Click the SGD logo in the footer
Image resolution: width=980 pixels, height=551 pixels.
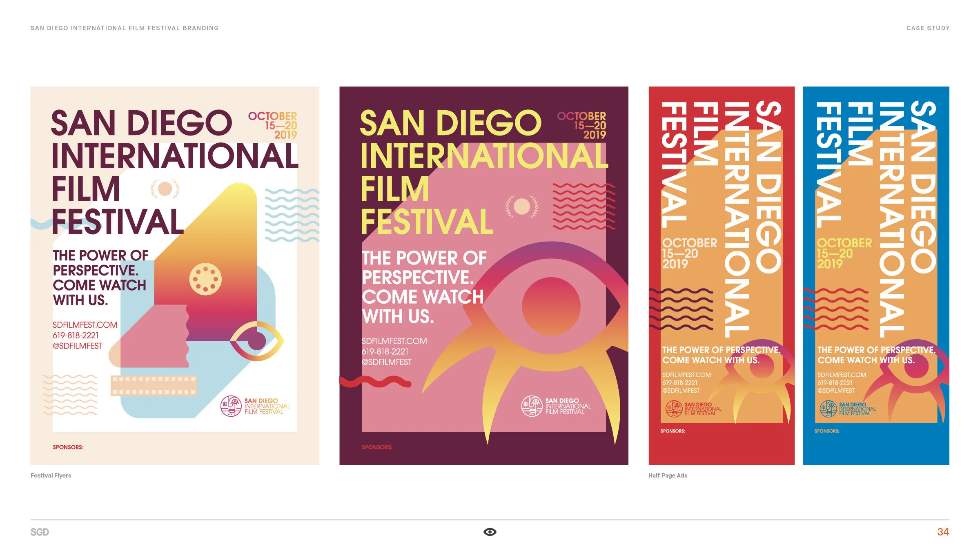click(40, 532)
